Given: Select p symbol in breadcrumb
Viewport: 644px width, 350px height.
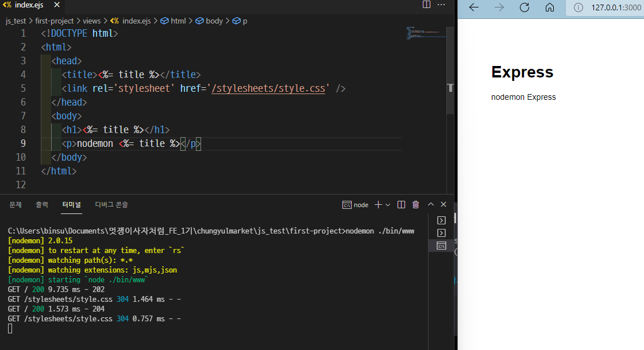Looking at the screenshot, I should [x=240, y=21].
